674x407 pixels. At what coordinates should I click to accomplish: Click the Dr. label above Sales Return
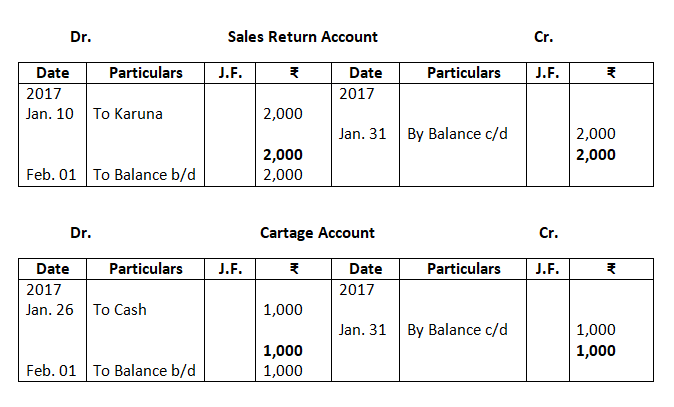pos(81,37)
